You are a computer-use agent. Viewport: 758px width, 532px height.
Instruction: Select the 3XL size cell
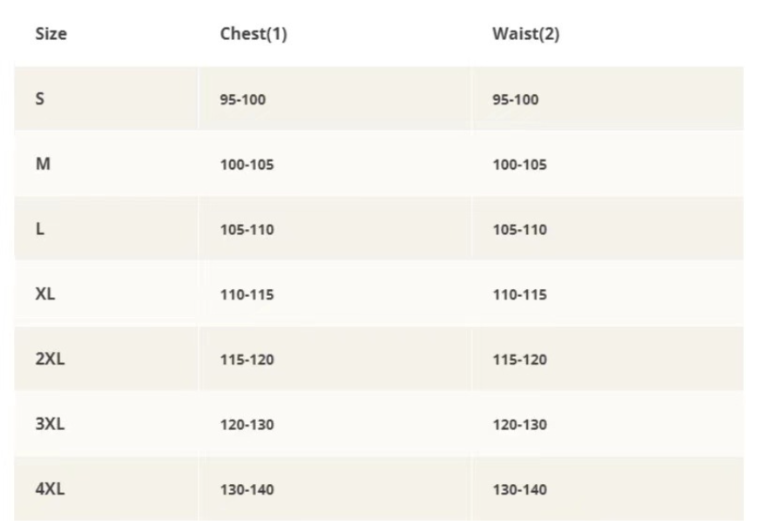(x=50, y=424)
